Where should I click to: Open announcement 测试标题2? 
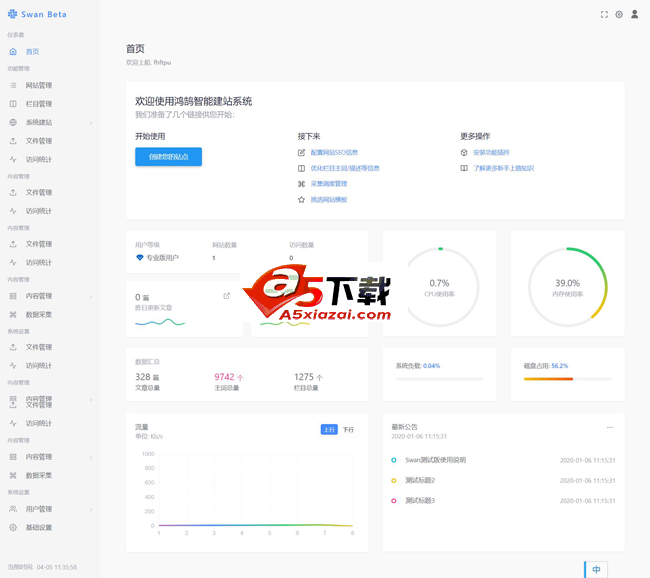420,480
